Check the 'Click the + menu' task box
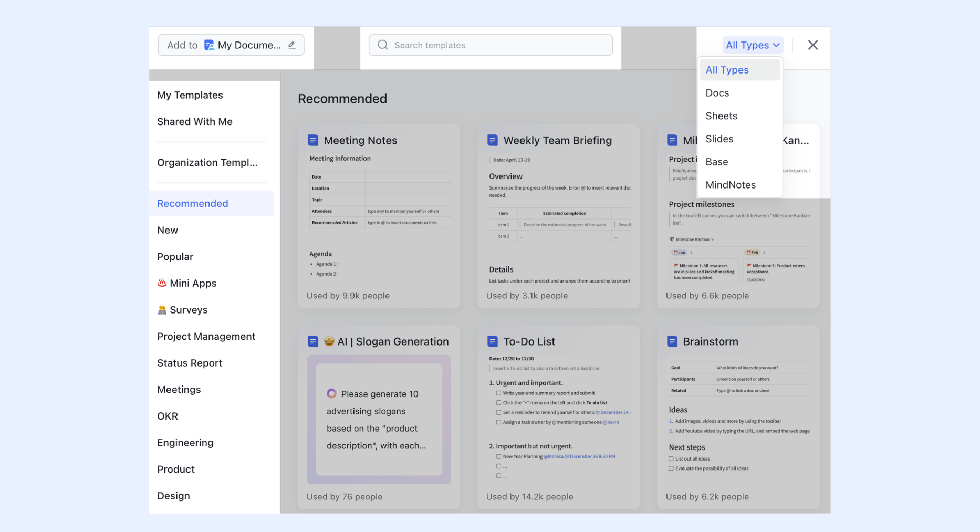Screen dimensions: 980x532 498,403
